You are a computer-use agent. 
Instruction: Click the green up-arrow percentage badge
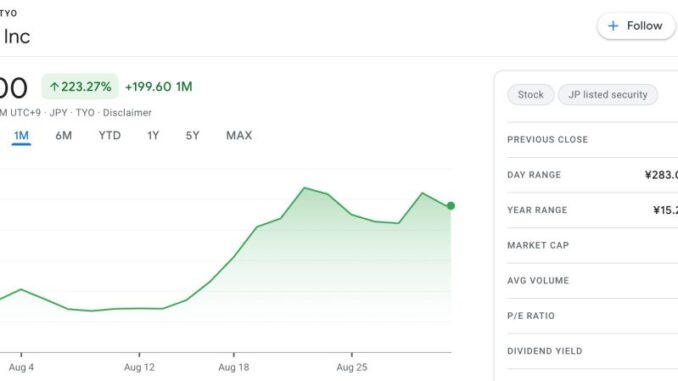[x=80, y=86]
